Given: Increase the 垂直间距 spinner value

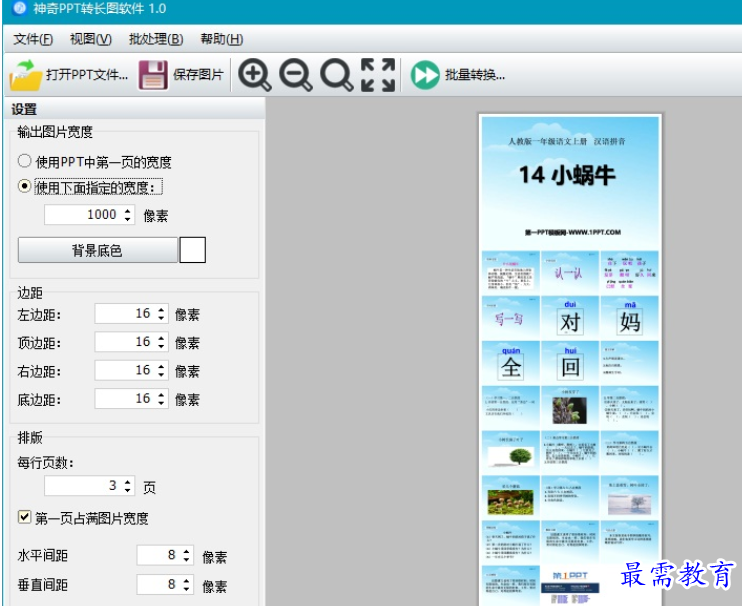Looking at the screenshot, I should [x=186, y=580].
